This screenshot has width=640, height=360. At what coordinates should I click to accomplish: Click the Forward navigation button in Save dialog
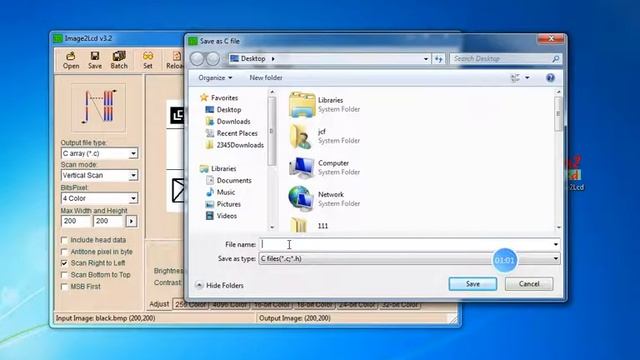[x=213, y=59]
